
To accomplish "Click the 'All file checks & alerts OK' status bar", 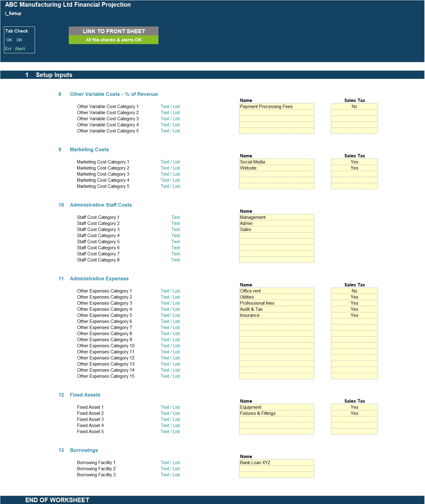I will (113, 40).
